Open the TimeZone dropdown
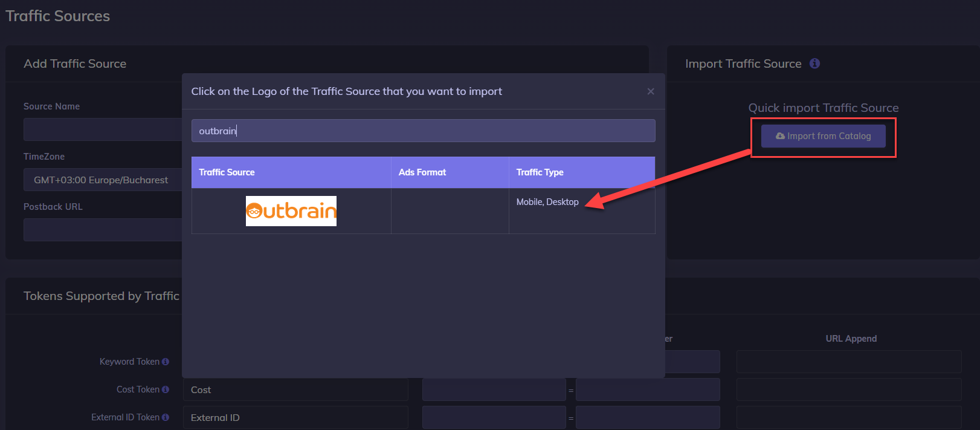This screenshot has height=430, width=980. (x=103, y=180)
